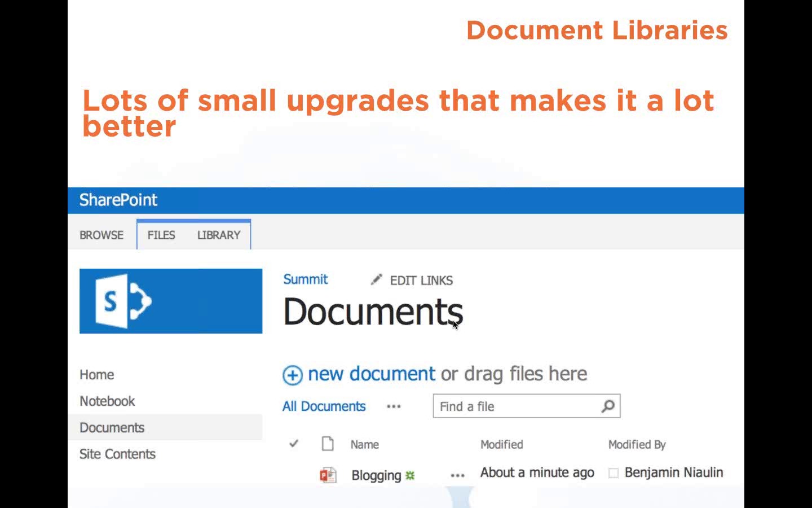Select the All Documents view
The height and width of the screenshot is (508, 812).
[x=324, y=406]
